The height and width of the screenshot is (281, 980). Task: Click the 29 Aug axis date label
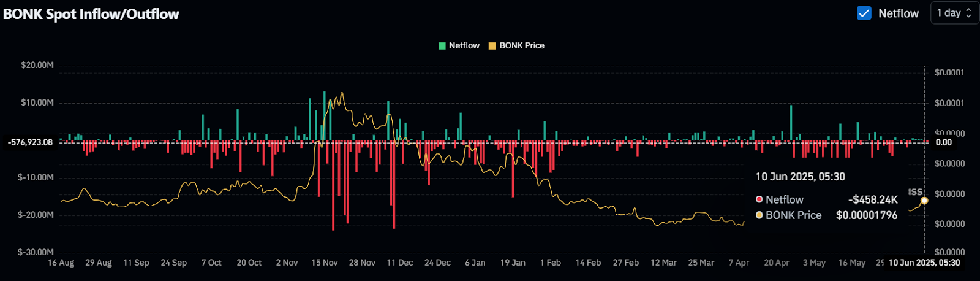coord(99,263)
